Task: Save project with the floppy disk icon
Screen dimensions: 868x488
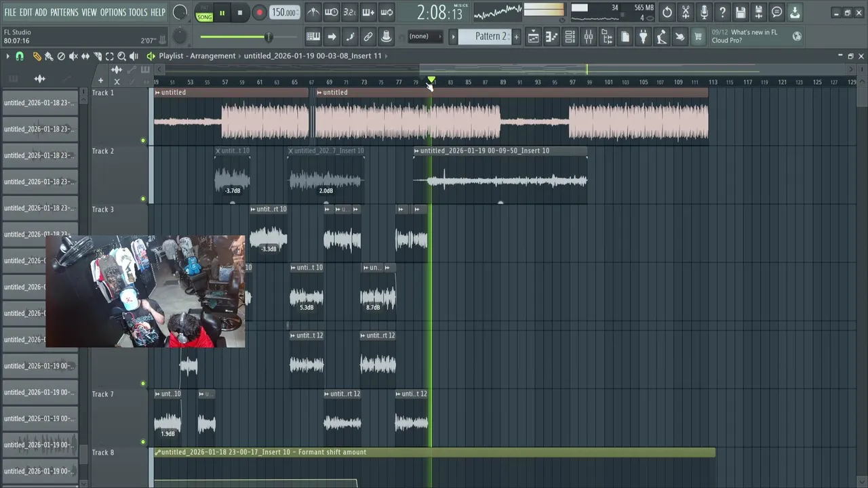Action: pos(741,12)
